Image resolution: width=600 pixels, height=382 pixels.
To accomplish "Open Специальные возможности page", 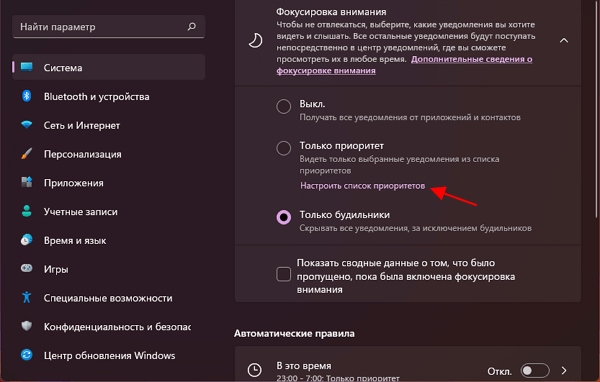I will (109, 298).
